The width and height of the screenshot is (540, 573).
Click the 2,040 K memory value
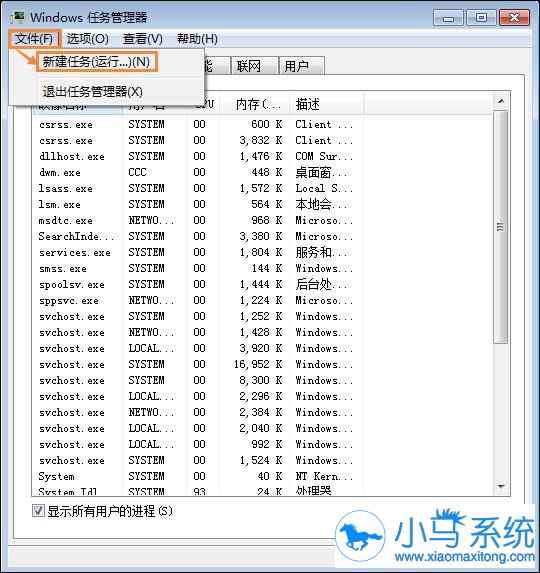[261, 428]
